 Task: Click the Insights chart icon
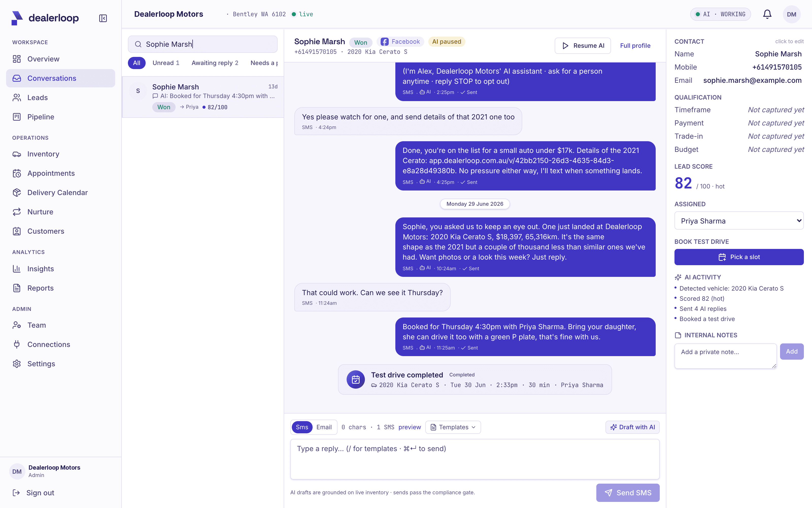[x=17, y=269]
